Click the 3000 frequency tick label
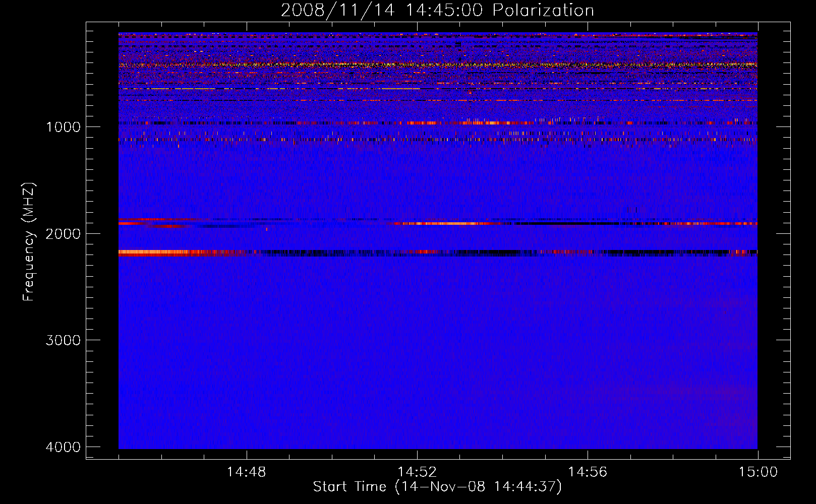Image resolution: width=816 pixels, height=504 pixels. [63, 340]
